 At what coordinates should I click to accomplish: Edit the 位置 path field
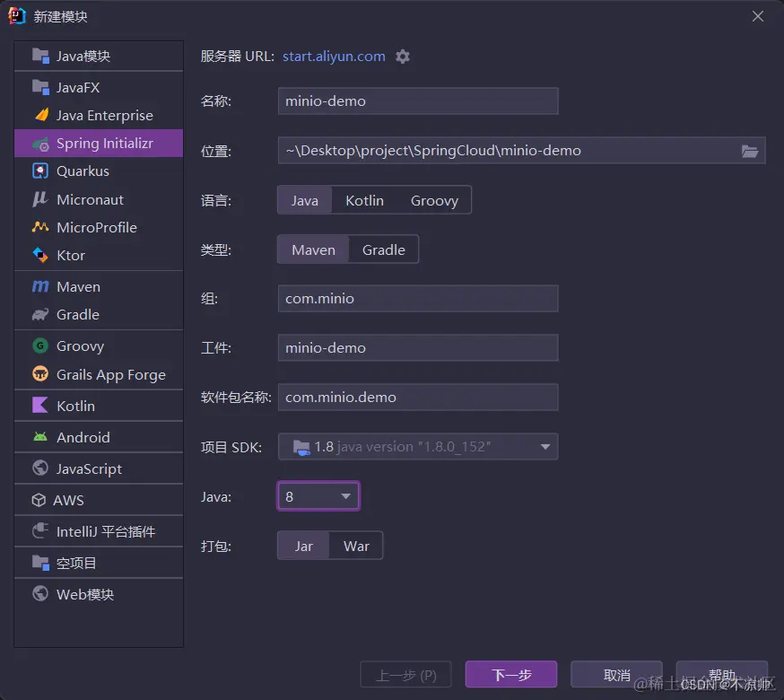521,151
